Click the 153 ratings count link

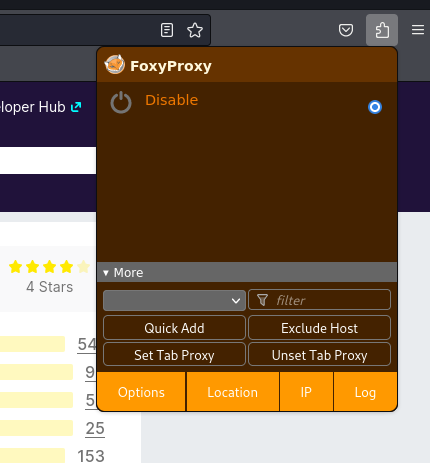tap(91, 456)
